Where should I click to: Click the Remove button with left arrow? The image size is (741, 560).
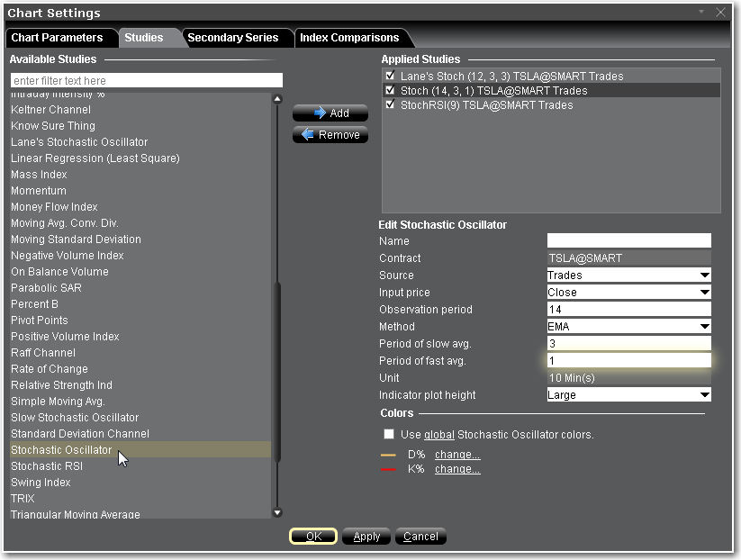(330, 135)
